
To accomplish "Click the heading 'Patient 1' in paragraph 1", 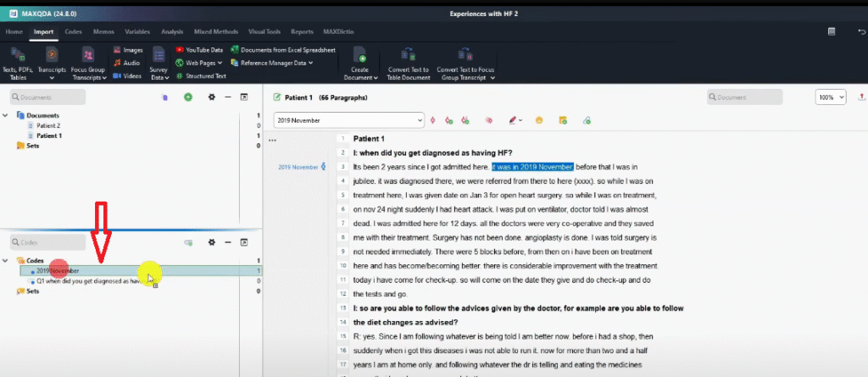I will tap(369, 138).
